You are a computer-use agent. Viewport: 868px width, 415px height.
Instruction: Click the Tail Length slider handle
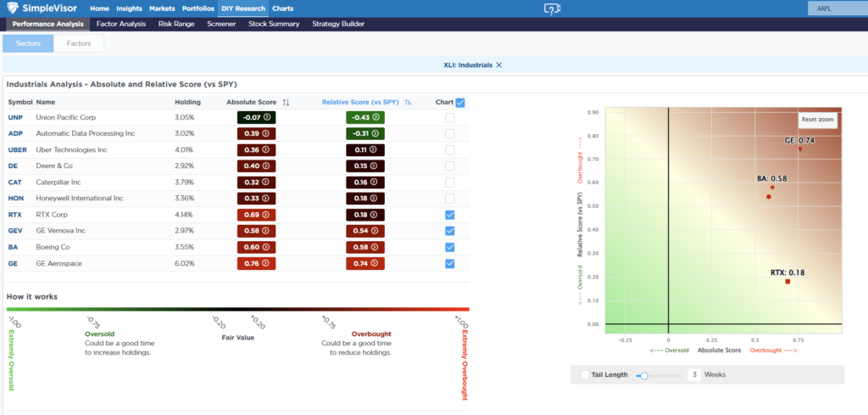644,375
